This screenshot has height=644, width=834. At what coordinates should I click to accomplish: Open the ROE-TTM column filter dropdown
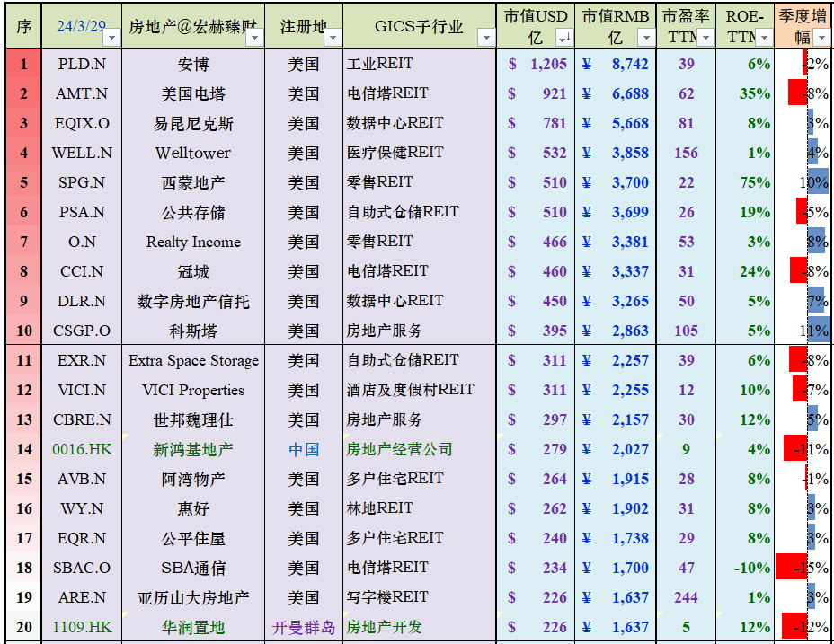(x=764, y=39)
